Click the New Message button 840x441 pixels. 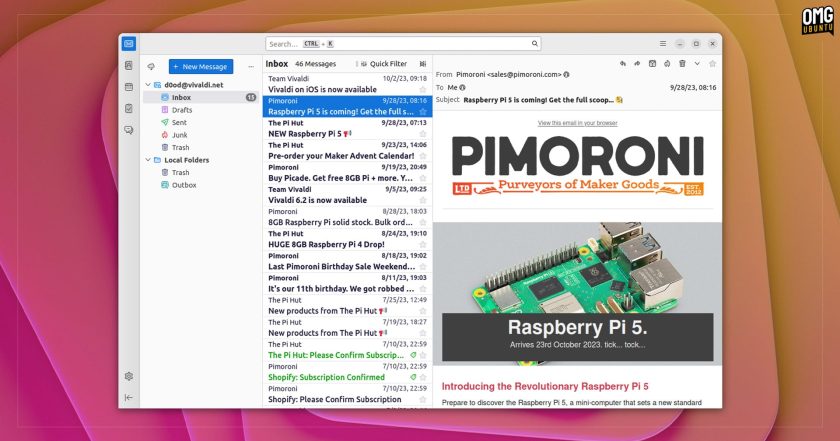201,66
